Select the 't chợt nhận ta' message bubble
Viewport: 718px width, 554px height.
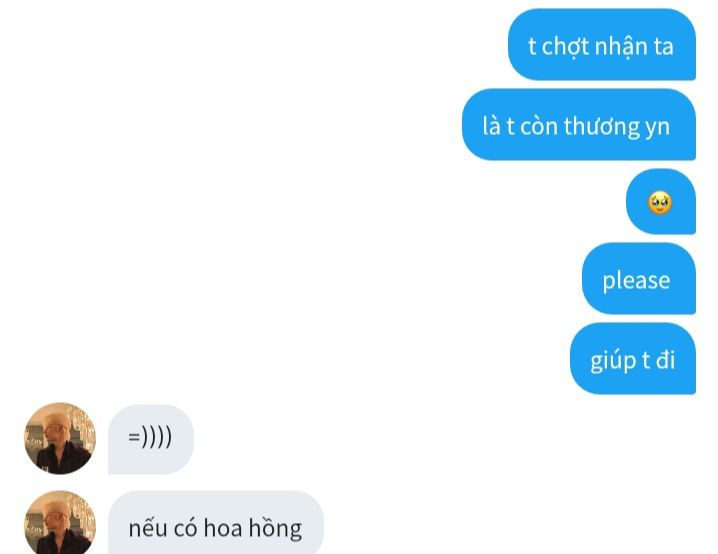pos(602,44)
